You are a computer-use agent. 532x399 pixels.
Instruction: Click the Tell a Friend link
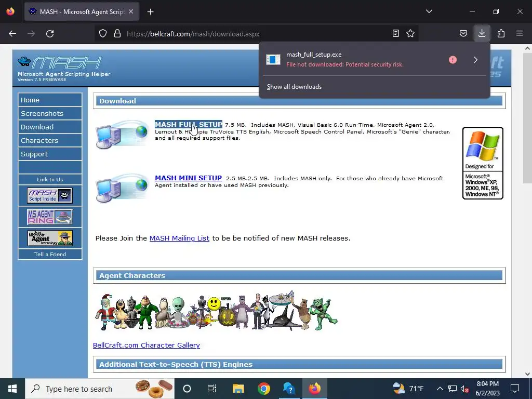coord(50,254)
